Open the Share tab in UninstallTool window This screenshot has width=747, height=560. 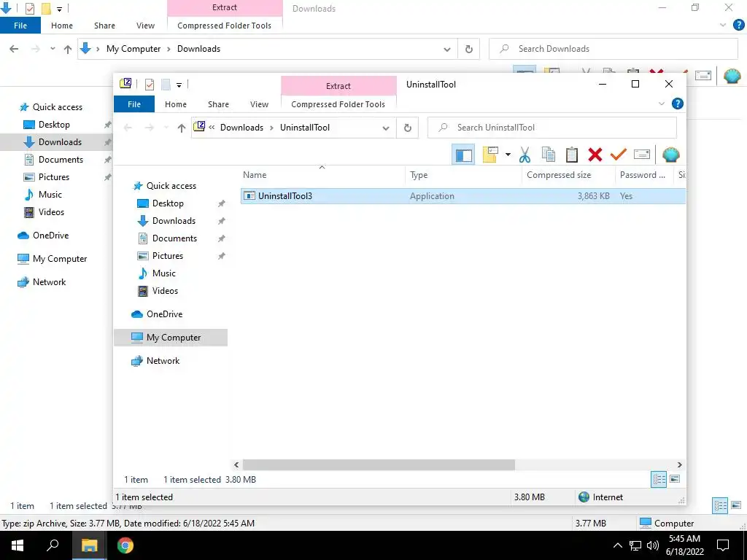point(218,104)
